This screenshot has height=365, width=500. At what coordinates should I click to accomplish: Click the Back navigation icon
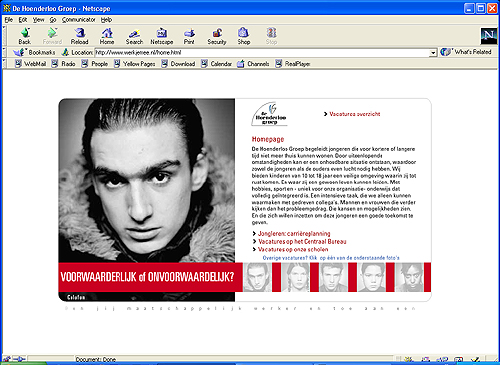pyautogui.click(x=25, y=36)
